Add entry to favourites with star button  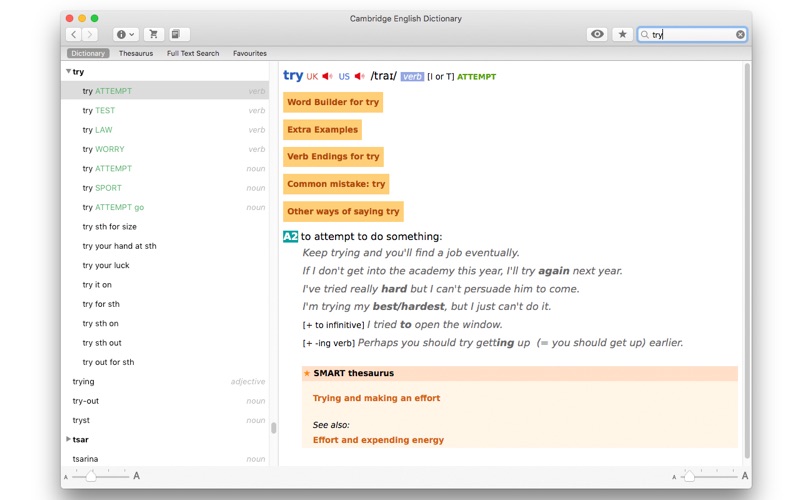tap(622, 34)
